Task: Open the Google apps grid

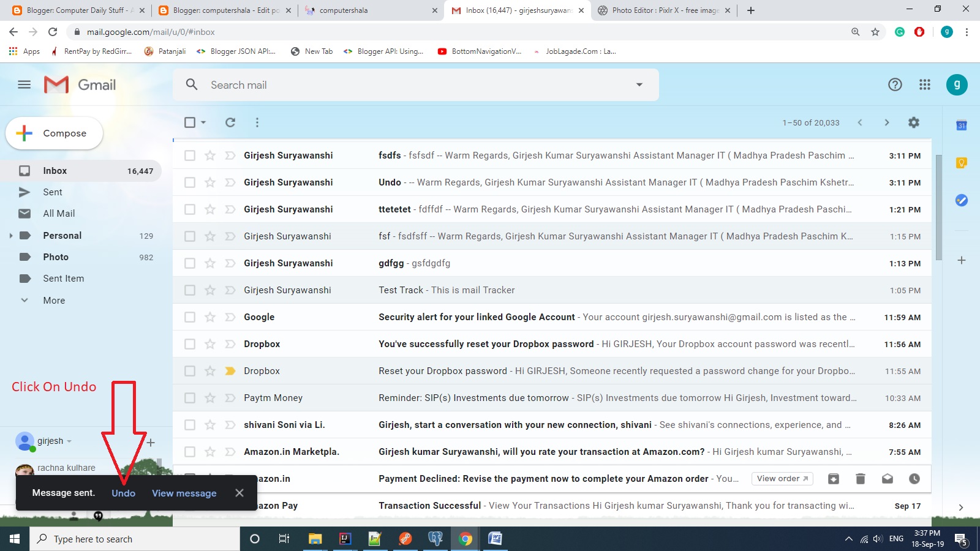Action: coord(925,84)
